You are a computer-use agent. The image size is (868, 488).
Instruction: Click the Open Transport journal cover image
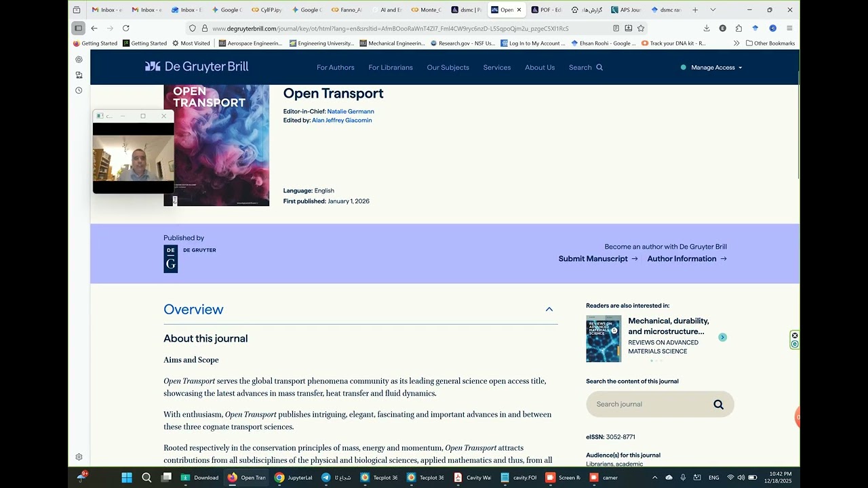(216, 145)
